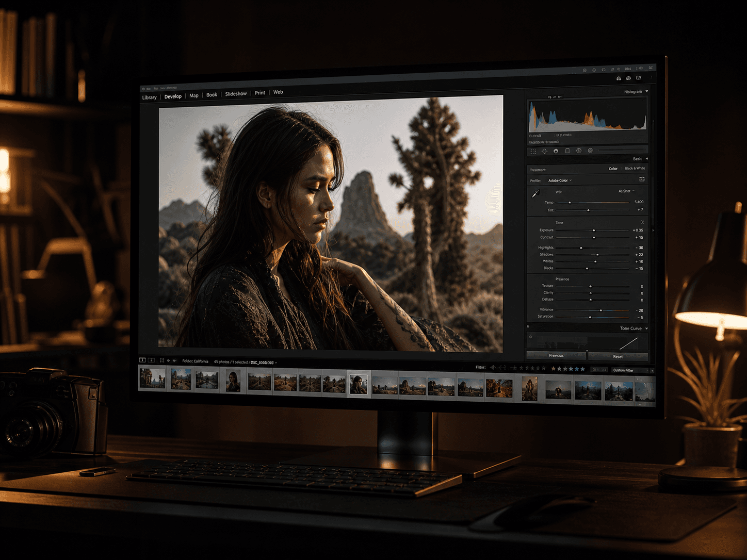Open the Web module
This screenshot has height=560, width=747.
coord(278,92)
